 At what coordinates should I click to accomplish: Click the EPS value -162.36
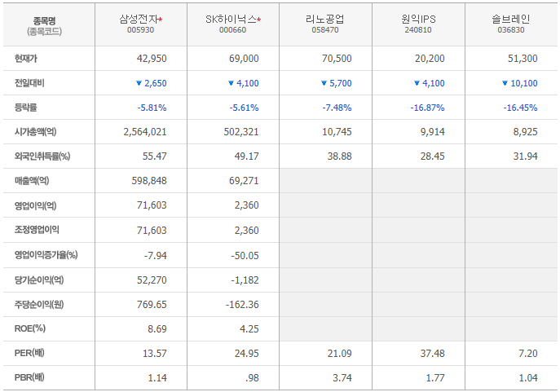point(242,305)
